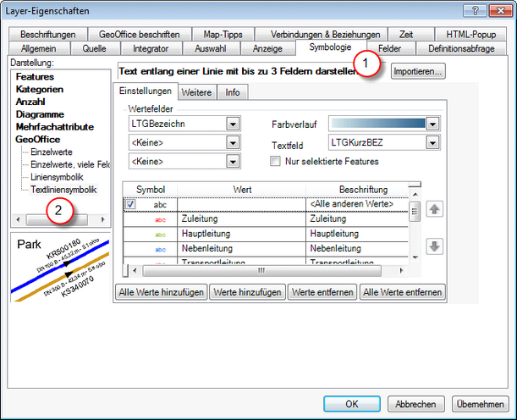Select Liniensymbolik in the GeoOffice tree

point(58,177)
